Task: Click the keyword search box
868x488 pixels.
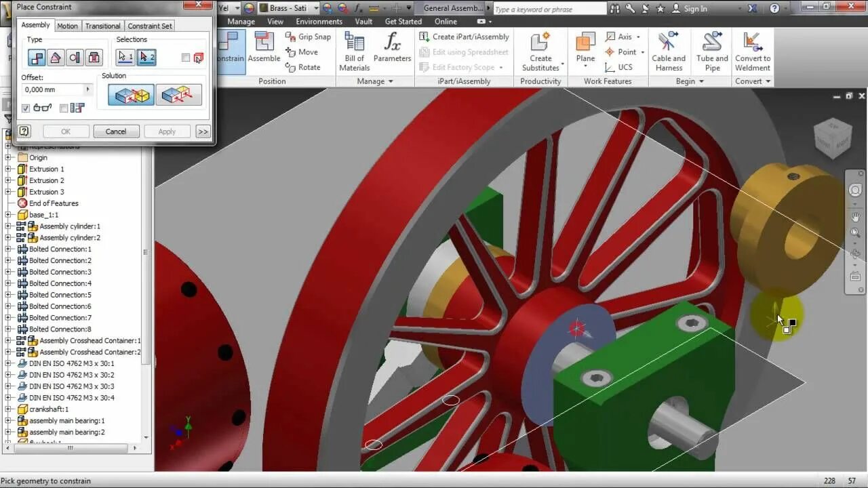Action: coord(549,9)
